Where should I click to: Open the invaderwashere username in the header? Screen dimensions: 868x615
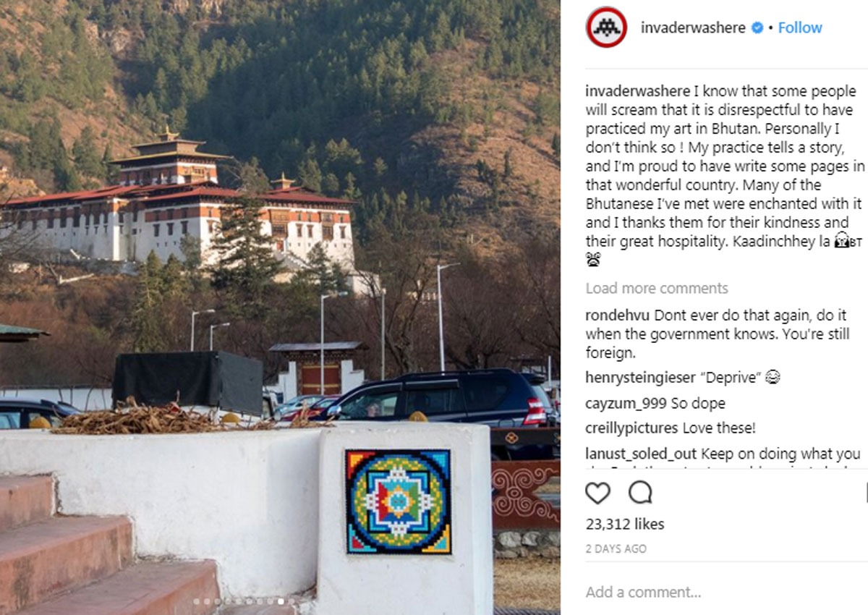(693, 27)
